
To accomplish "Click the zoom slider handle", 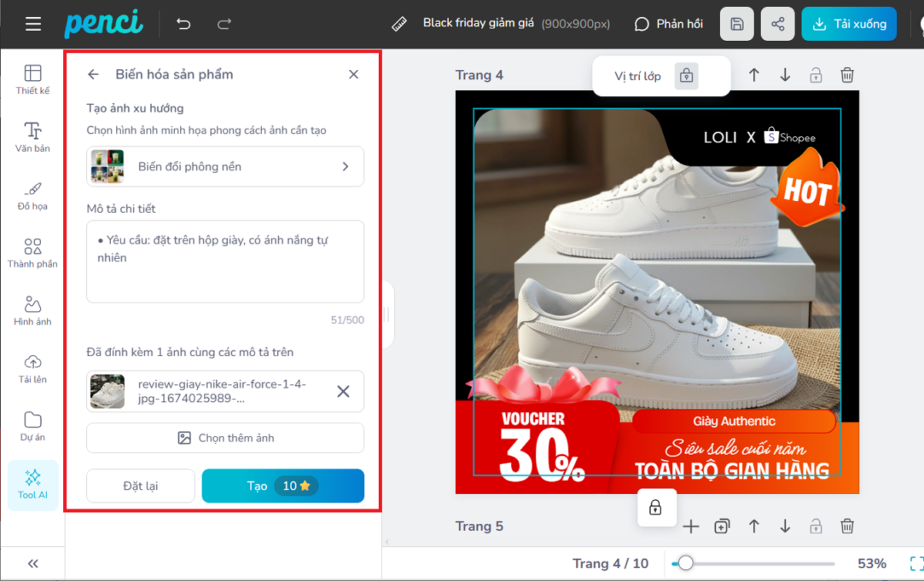I will 685,563.
